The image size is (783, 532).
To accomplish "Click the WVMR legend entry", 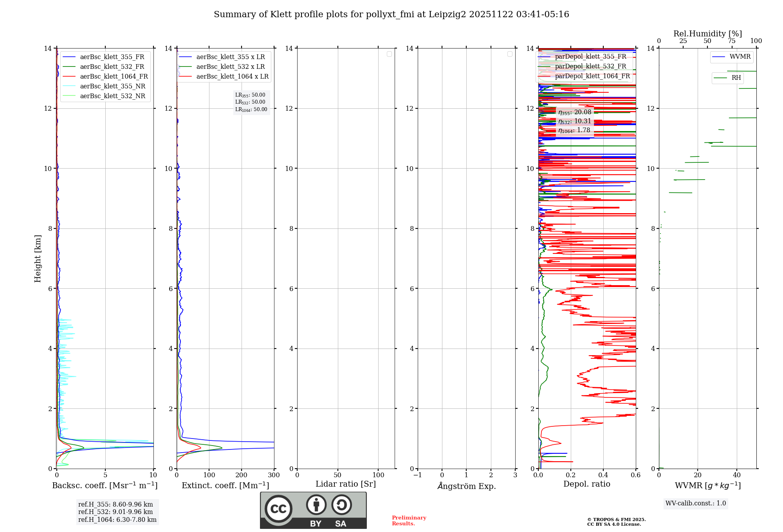I will tap(740, 57).
